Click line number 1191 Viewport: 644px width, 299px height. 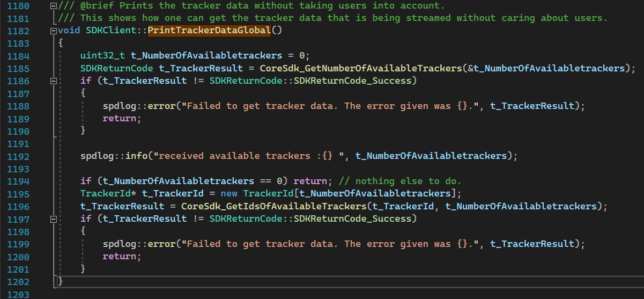tap(18, 144)
